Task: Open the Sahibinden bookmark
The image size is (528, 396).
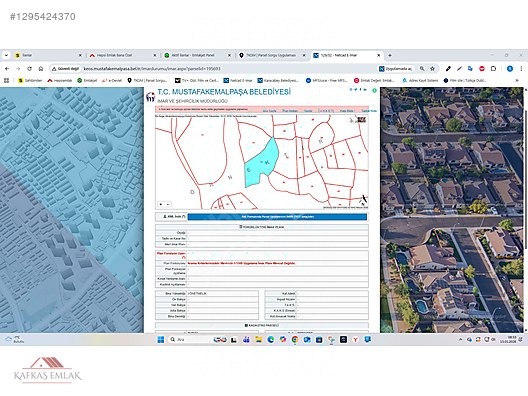Action: click(x=31, y=80)
